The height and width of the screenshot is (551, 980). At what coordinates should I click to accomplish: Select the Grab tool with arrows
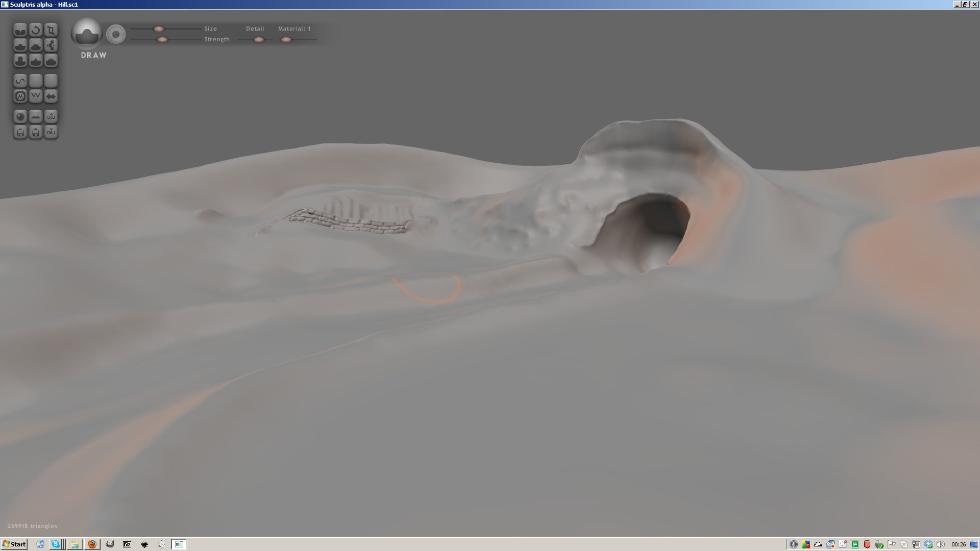[x=51, y=45]
